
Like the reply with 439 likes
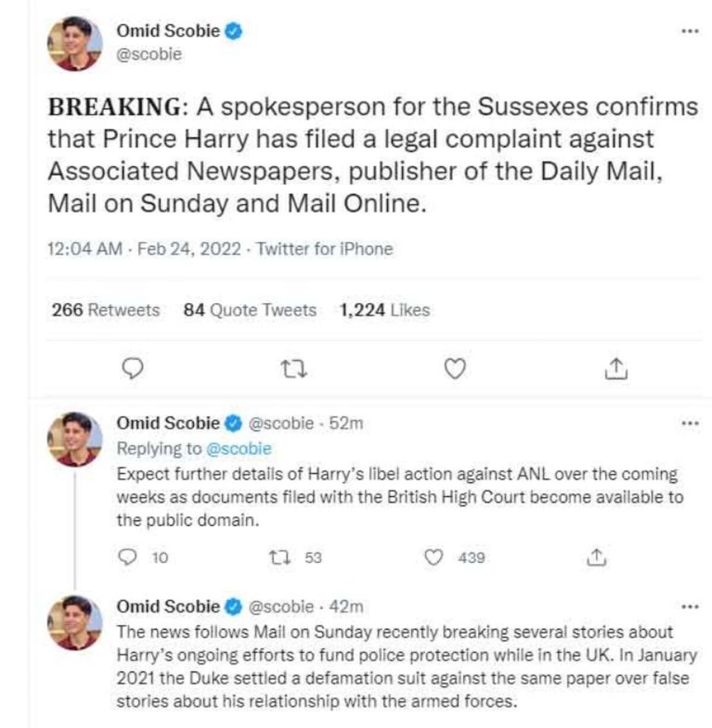(435, 557)
